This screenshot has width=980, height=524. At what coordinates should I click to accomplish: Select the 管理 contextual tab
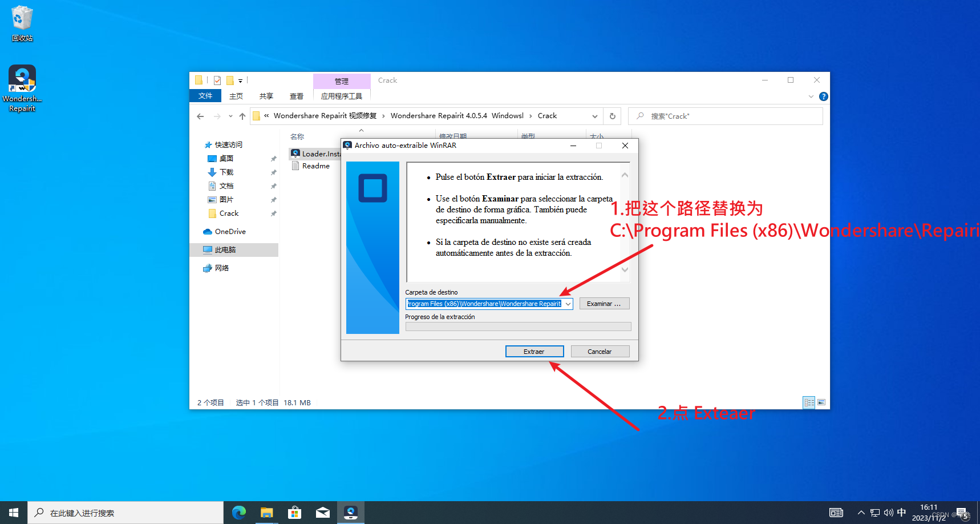(342, 81)
